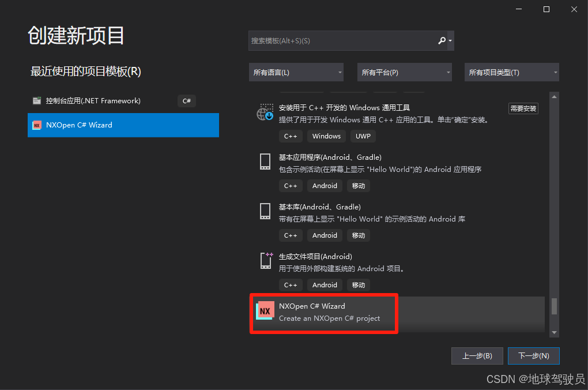Click the C# tag on console app

pos(186,100)
